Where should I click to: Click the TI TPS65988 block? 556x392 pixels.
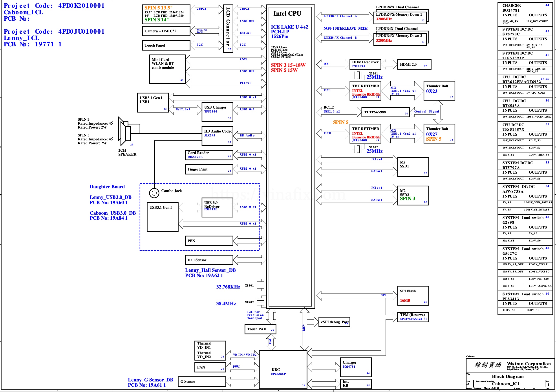coord(386,112)
